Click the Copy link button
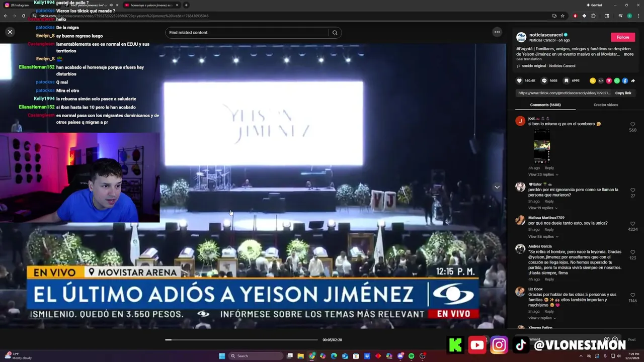 (x=623, y=93)
